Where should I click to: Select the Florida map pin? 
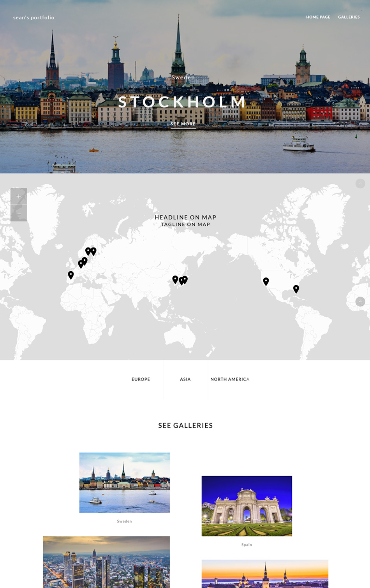pos(296,289)
